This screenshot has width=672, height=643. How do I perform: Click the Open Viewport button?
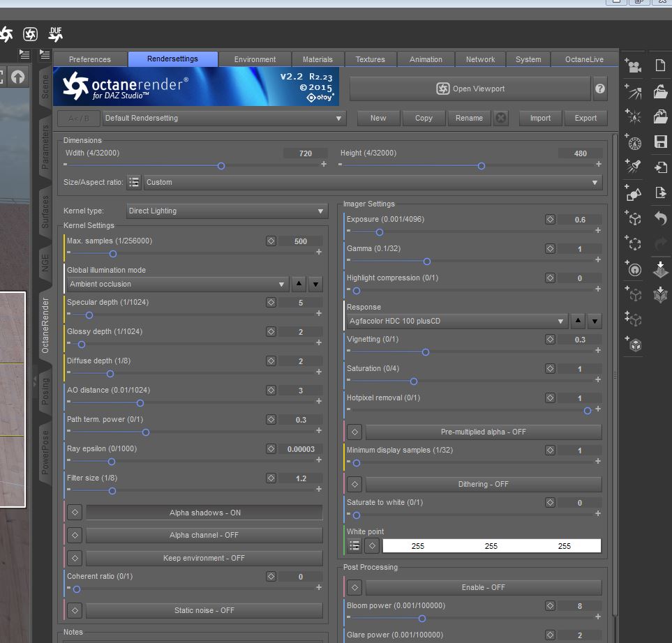tap(470, 89)
